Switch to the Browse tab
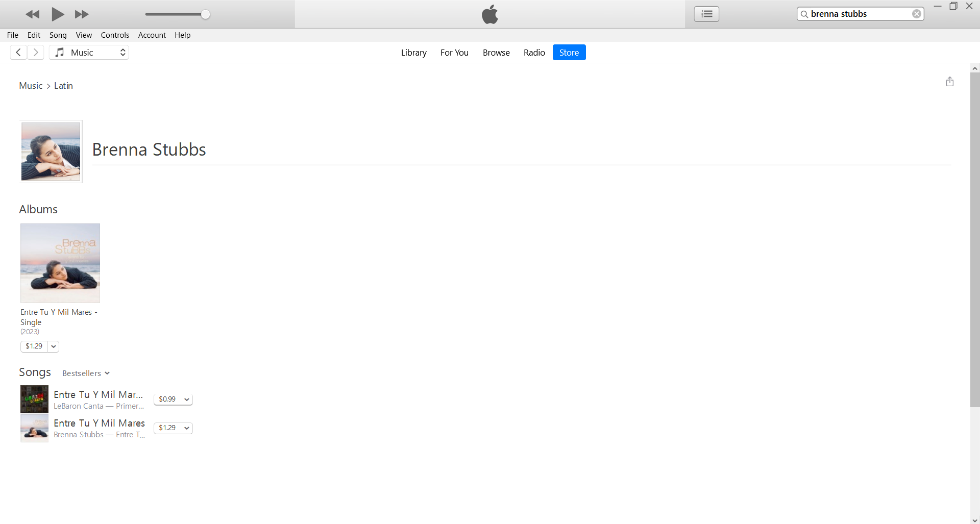980x524 pixels. click(496, 53)
